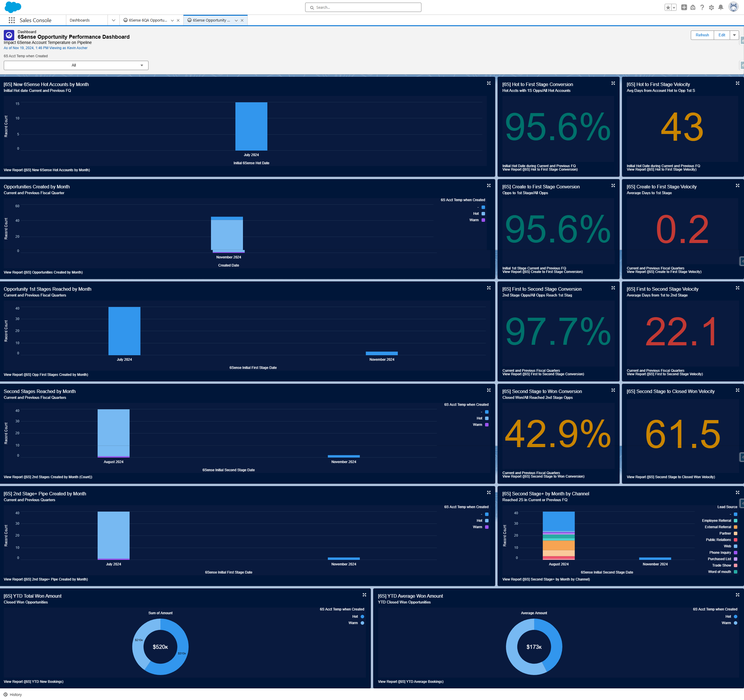View Report New 6Sense Hot Accounts by Month
Image resolution: width=744 pixels, height=700 pixels.
click(x=47, y=170)
